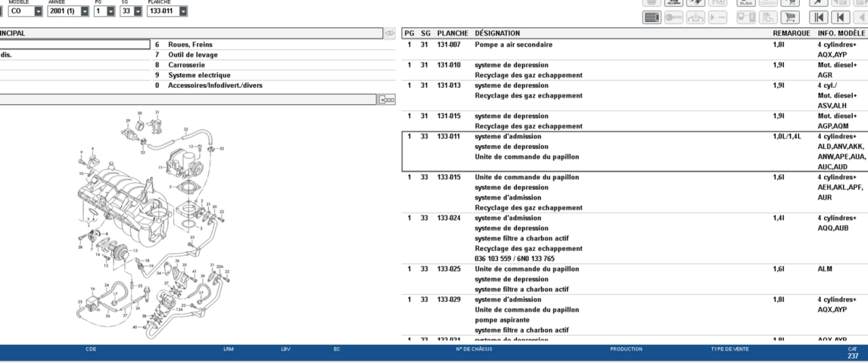The height and width of the screenshot is (363, 868).
Task: Click the PG column header
Action: point(409,34)
